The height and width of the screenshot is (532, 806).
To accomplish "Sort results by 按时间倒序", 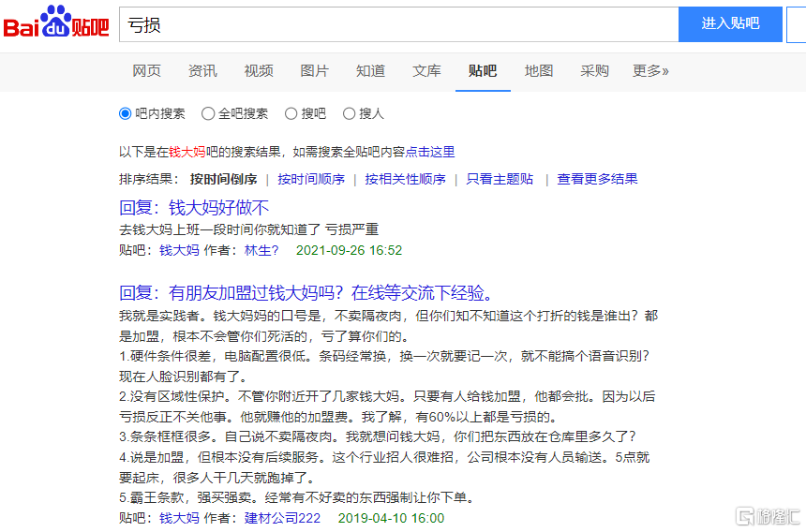I will 224,179.
